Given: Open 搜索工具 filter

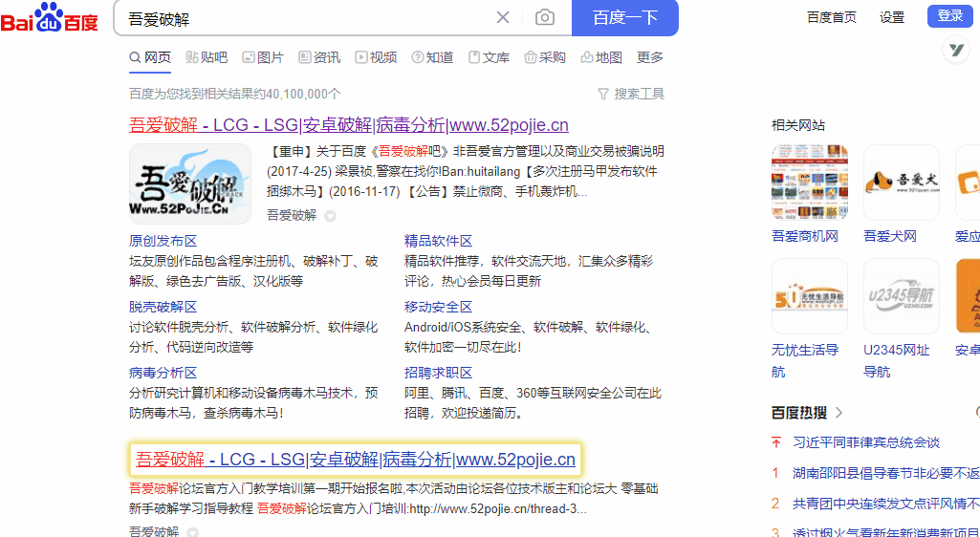Looking at the screenshot, I should [x=631, y=94].
